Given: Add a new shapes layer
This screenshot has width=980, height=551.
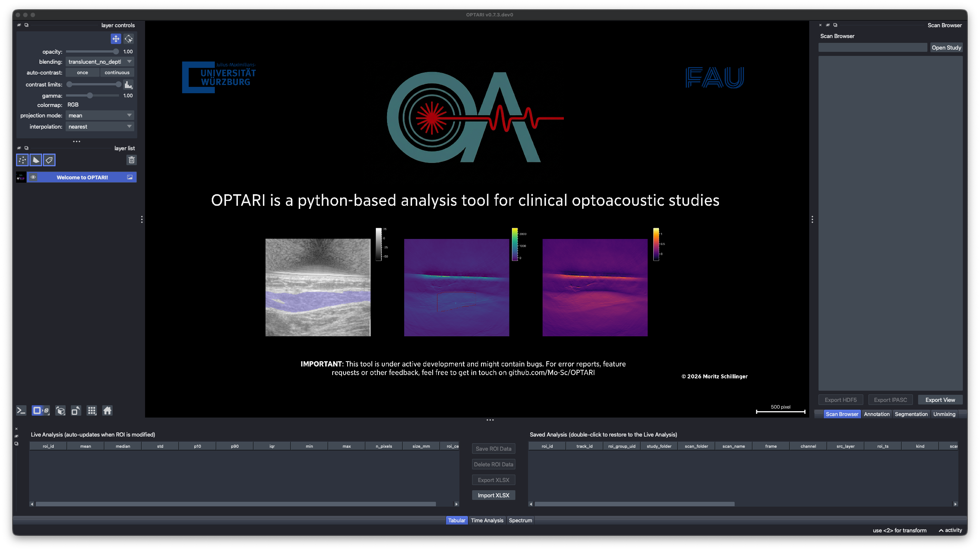Looking at the screenshot, I should (36, 160).
